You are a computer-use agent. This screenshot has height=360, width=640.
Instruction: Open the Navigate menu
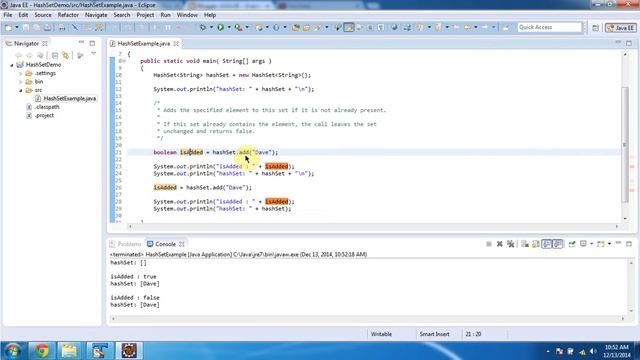tap(96, 15)
